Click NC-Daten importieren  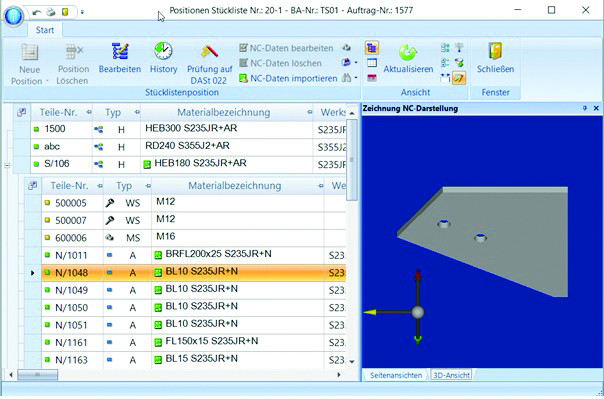[x=288, y=78]
